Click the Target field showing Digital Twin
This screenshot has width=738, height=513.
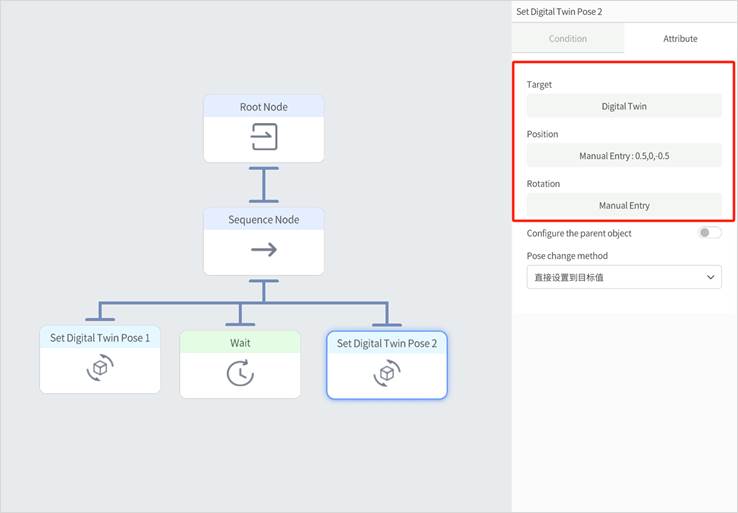point(624,105)
